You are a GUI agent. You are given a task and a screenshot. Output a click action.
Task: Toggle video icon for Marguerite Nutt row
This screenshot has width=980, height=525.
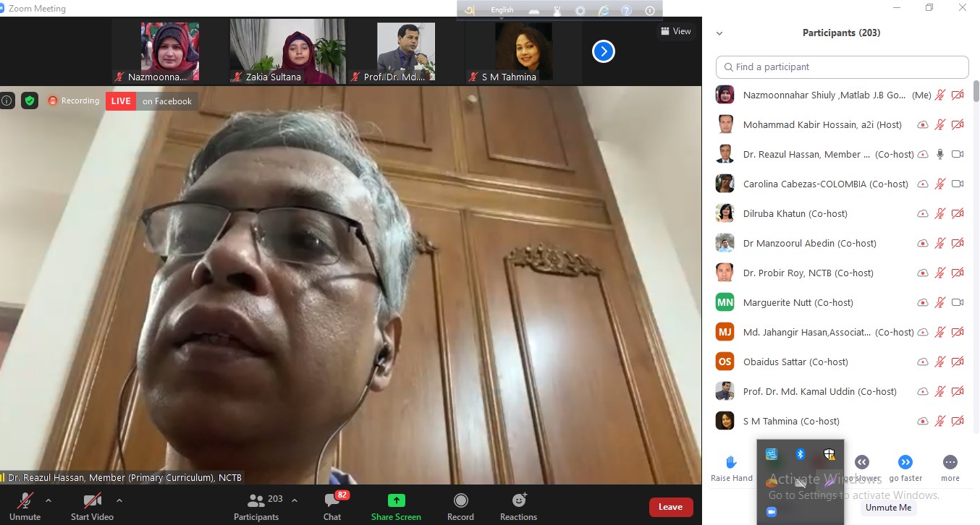[x=958, y=302]
